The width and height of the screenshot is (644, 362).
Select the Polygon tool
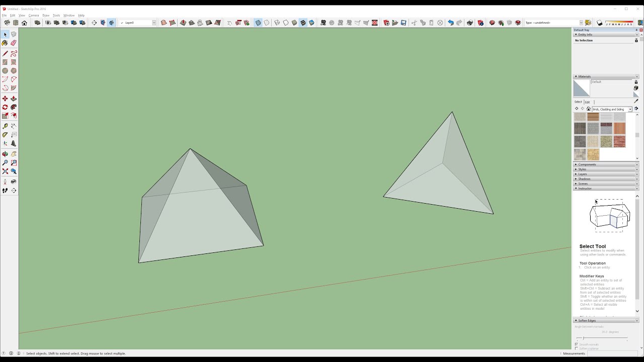14,71
